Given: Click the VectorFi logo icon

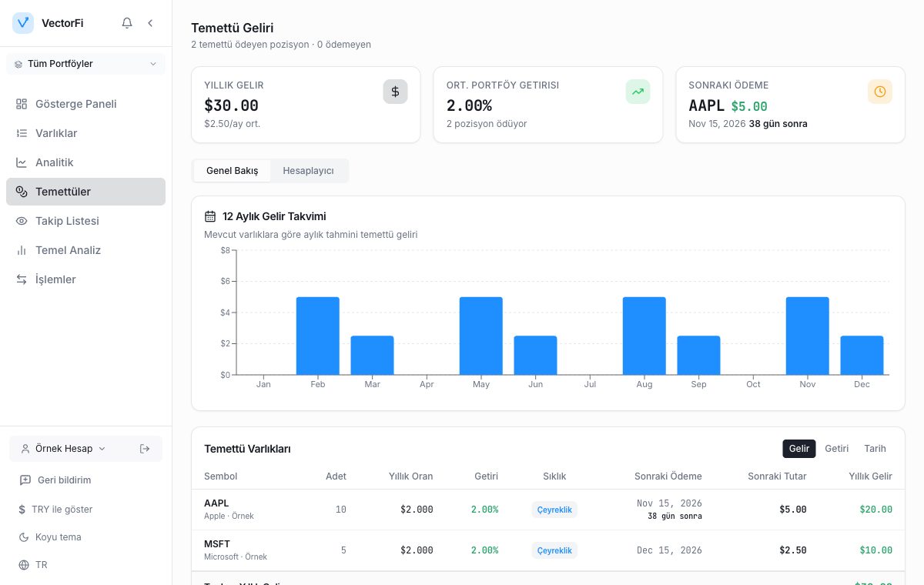Looking at the screenshot, I should (x=23, y=23).
